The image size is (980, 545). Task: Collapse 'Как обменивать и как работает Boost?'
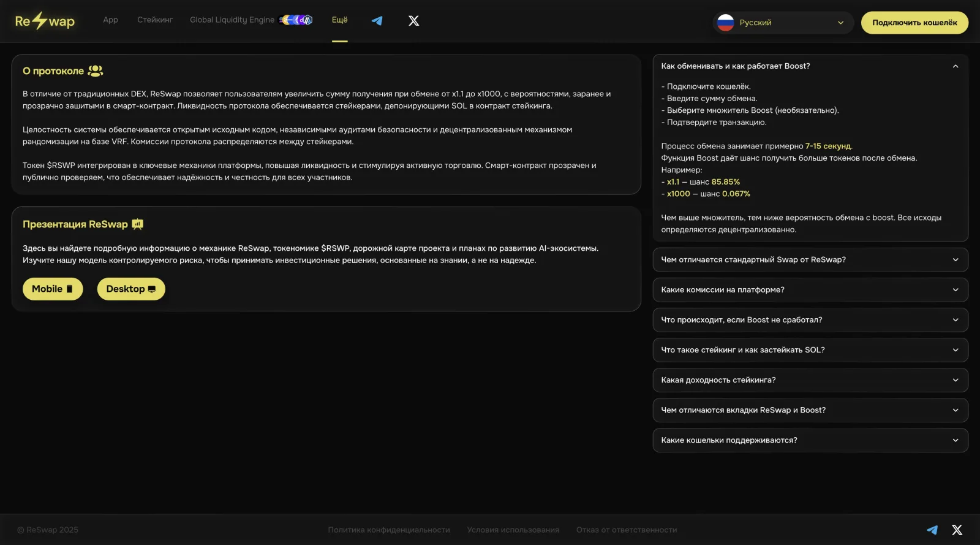pos(810,66)
